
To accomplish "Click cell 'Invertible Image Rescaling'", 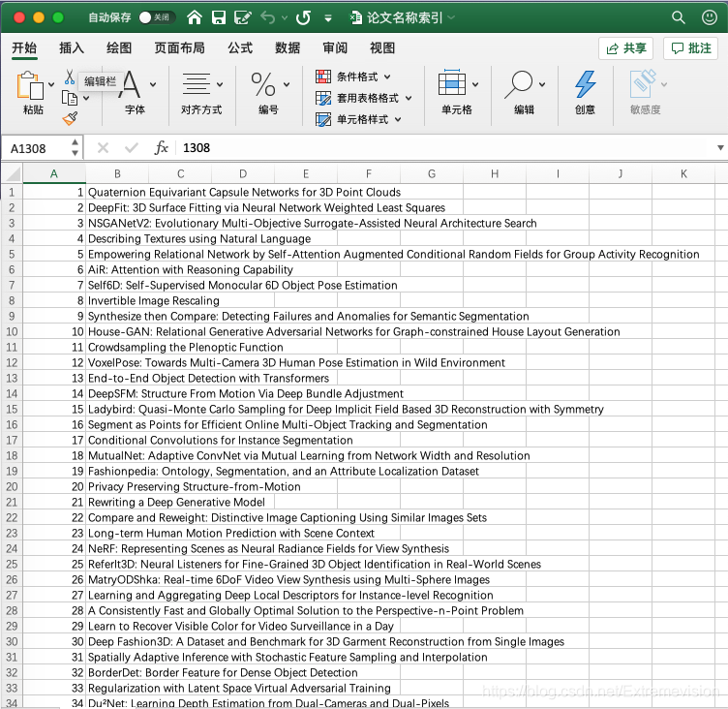I will (x=154, y=300).
